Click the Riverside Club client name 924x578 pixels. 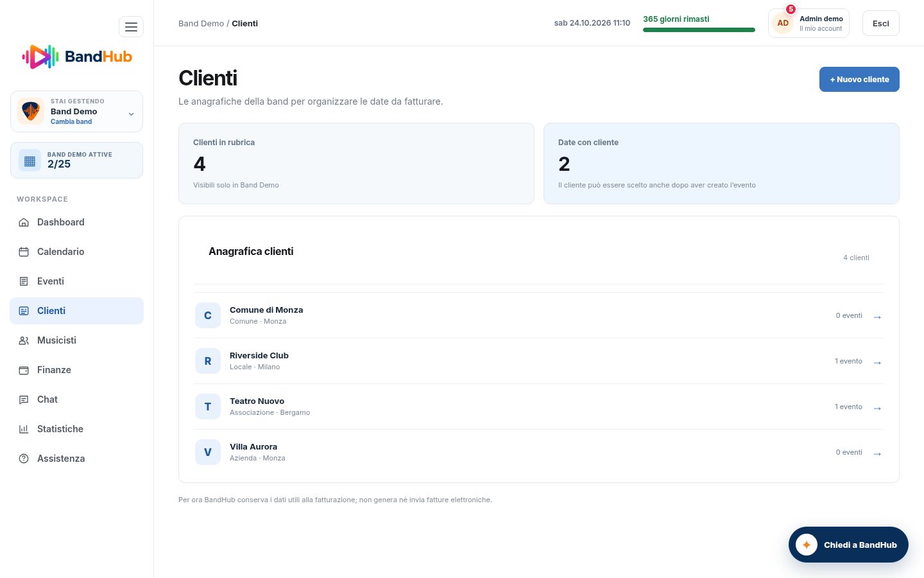point(259,356)
